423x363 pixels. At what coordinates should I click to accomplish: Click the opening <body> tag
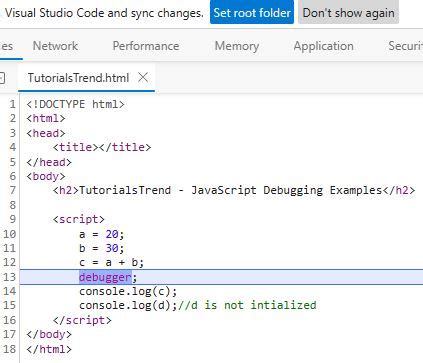point(46,176)
